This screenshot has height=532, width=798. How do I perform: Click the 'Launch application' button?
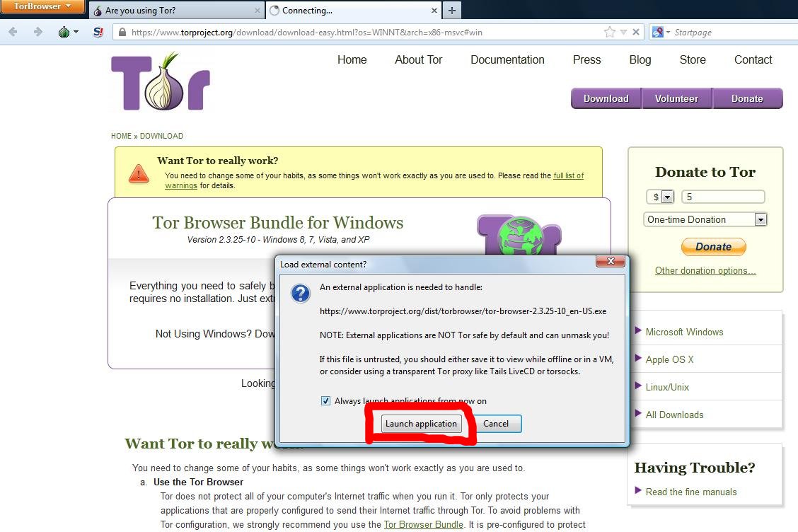(421, 424)
